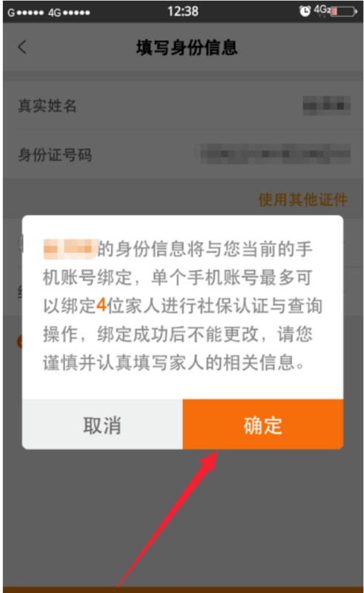
Task: Tap the 身份证号码 label
Action: tap(55, 155)
